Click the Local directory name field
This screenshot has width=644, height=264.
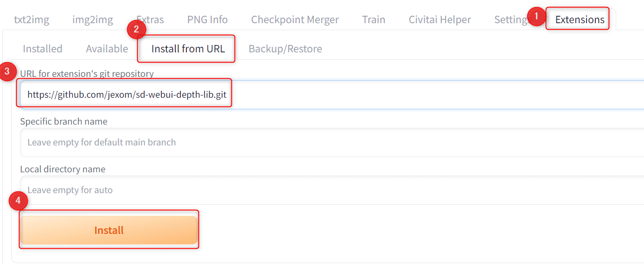[x=325, y=190]
